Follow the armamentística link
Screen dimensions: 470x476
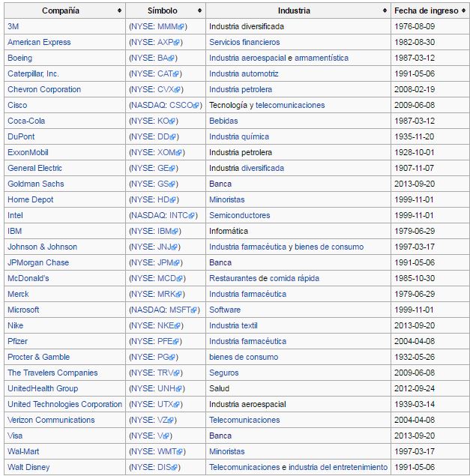point(322,58)
